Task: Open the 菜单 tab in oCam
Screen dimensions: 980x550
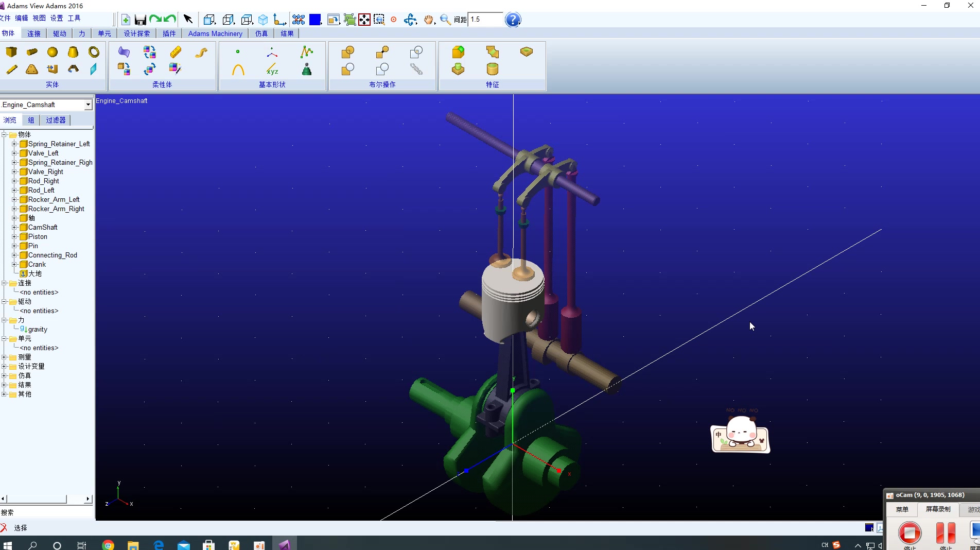Action: pos(902,509)
